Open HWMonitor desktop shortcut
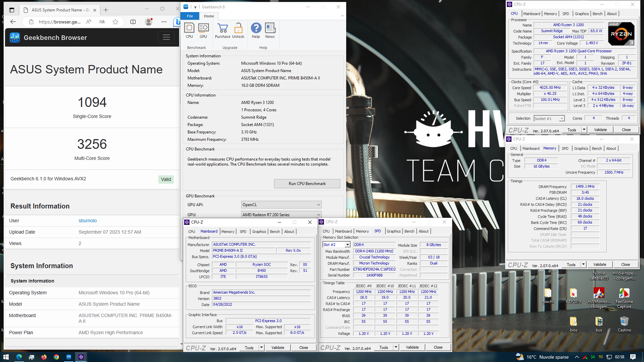 (x=599, y=298)
